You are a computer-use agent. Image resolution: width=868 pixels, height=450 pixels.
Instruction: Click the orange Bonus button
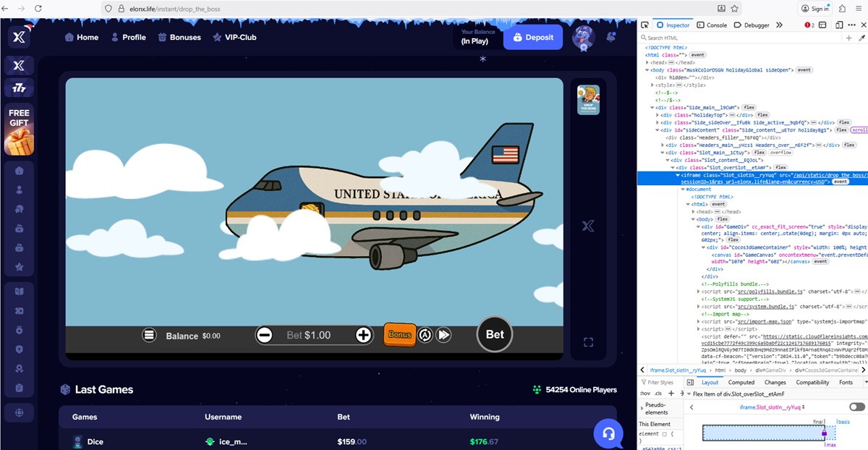399,334
